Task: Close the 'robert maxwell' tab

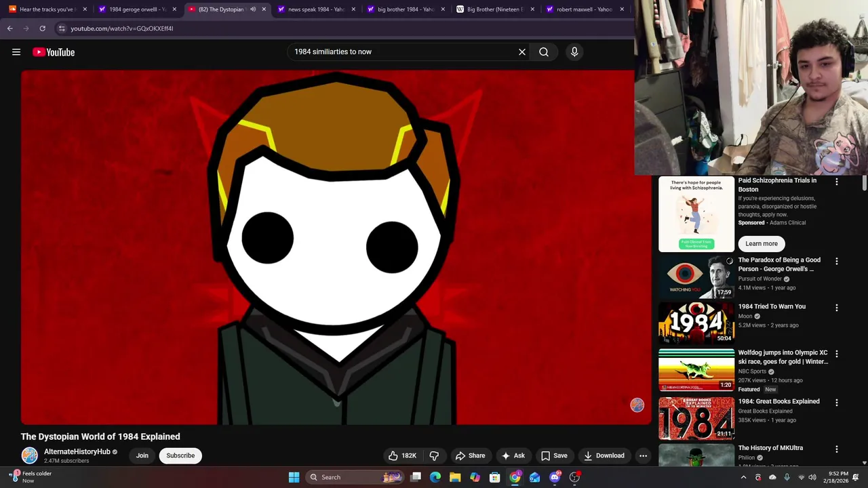Action: coord(622,9)
